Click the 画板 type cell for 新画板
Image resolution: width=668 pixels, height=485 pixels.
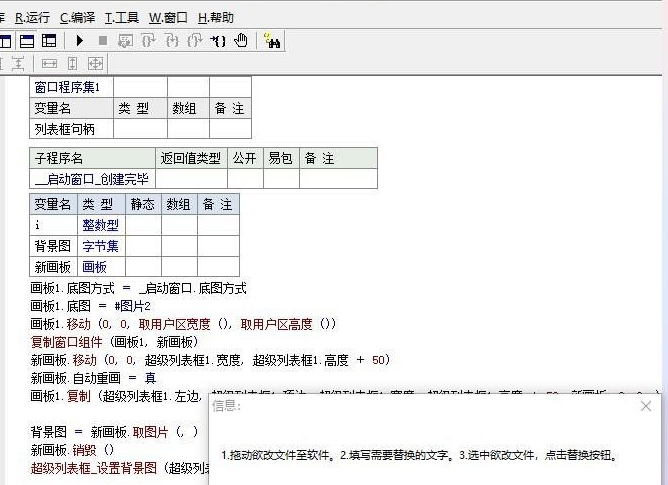point(101,267)
